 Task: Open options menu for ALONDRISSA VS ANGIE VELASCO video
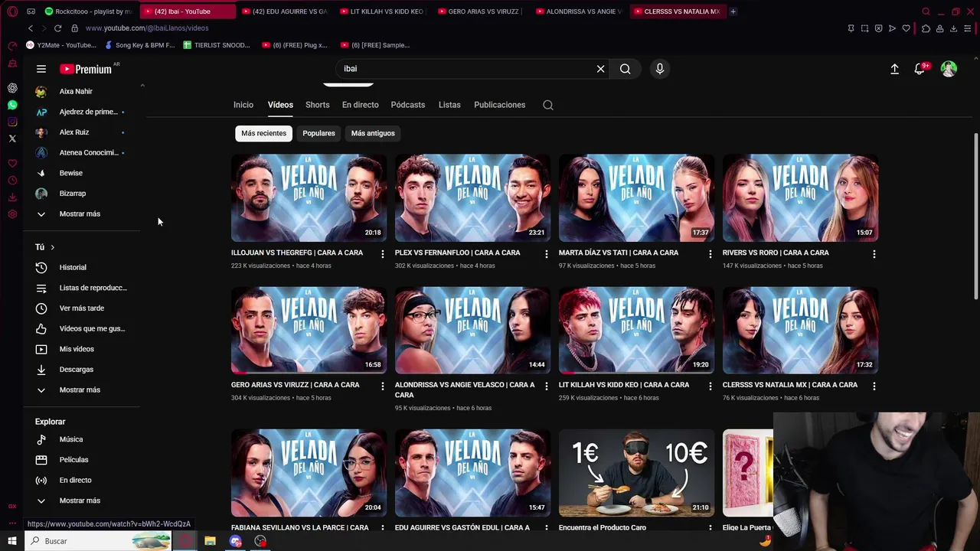click(x=547, y=386)
